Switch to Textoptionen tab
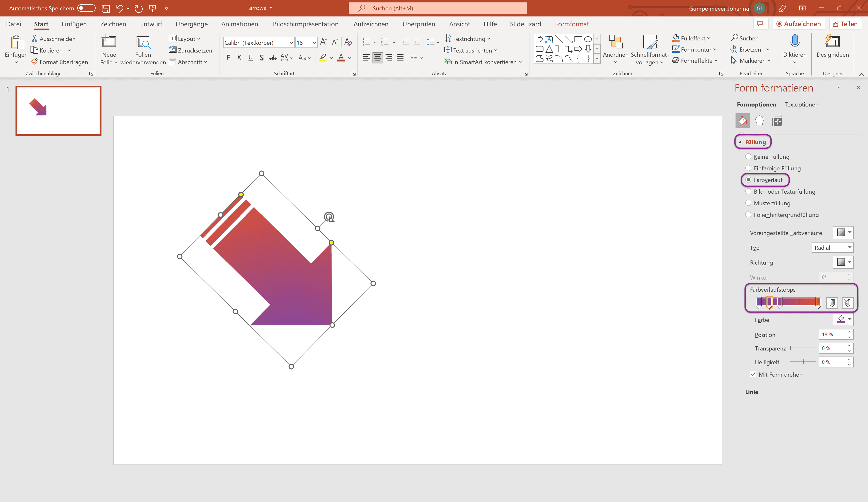 [801, 104]
